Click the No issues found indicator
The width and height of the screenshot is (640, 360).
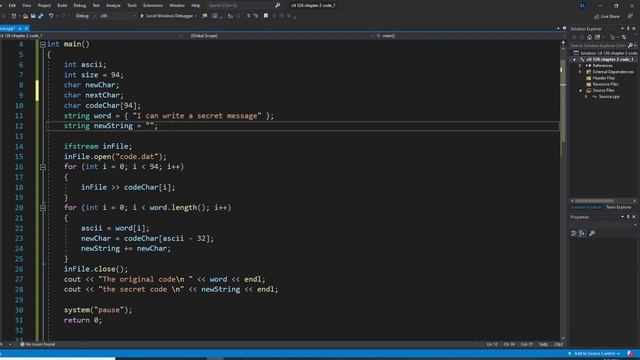pyautogui.click(x=38, y=344)
